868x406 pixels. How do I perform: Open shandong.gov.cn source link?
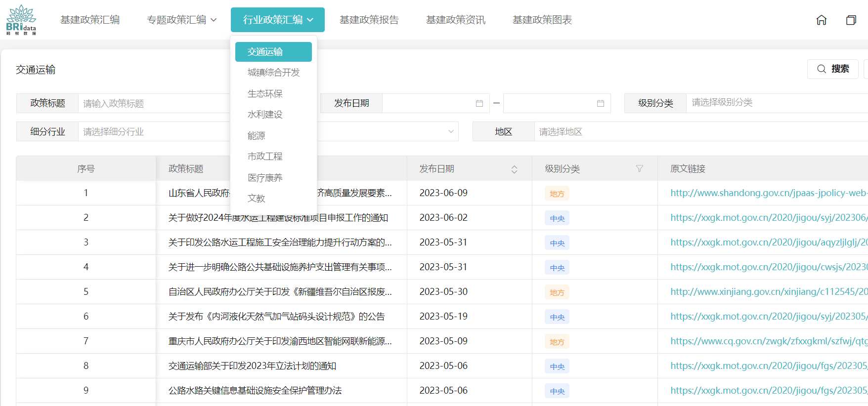pyautogui.click(x=769, y=193)
